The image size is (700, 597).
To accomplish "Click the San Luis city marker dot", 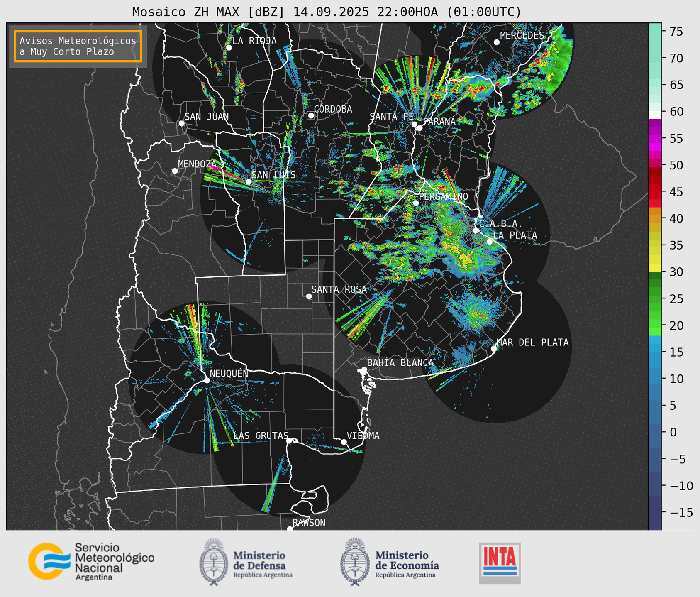I will (248, 182).
